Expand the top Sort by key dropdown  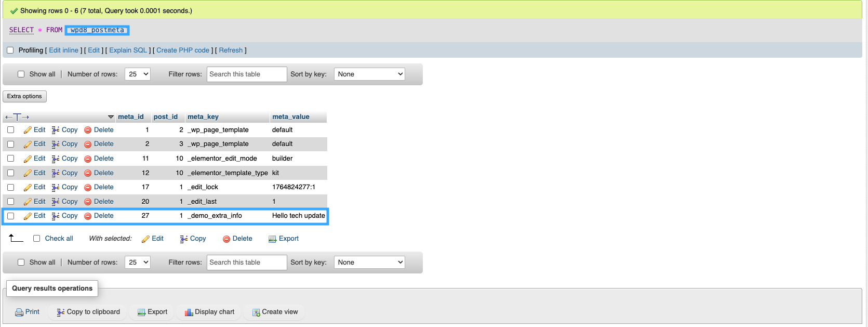click(x=369, y=74)
